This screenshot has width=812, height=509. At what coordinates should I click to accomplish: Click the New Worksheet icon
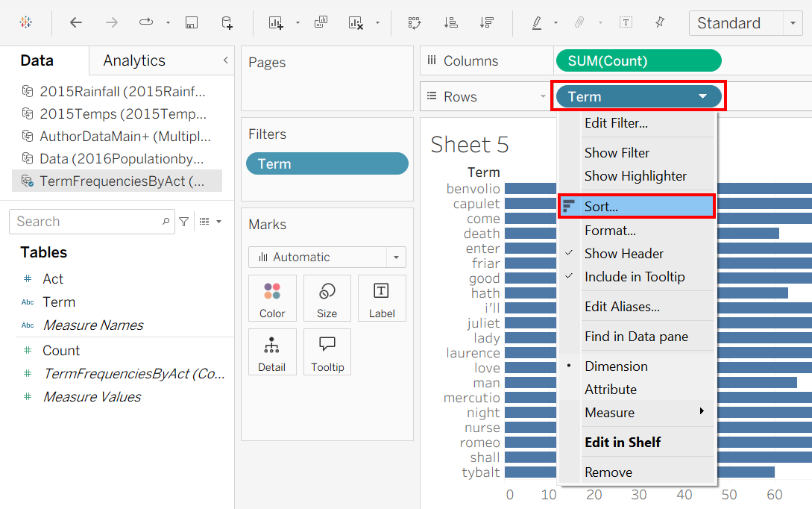pos(275,22)
